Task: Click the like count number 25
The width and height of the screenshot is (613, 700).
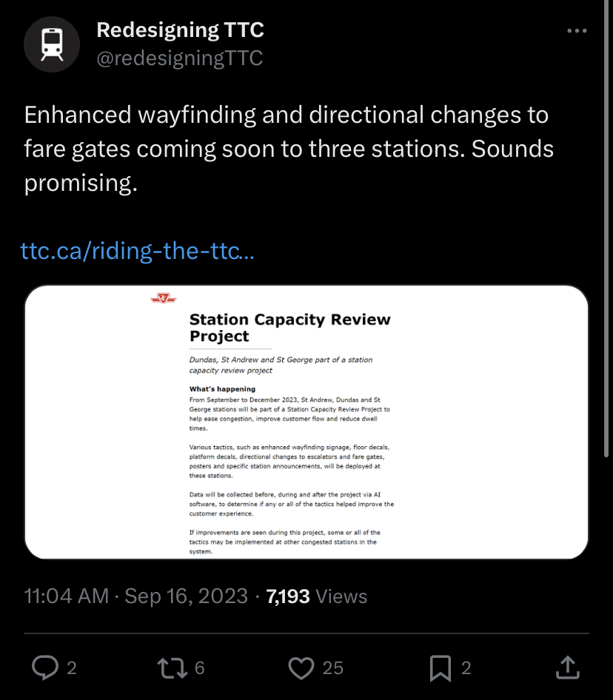Action: pos(333,668)
